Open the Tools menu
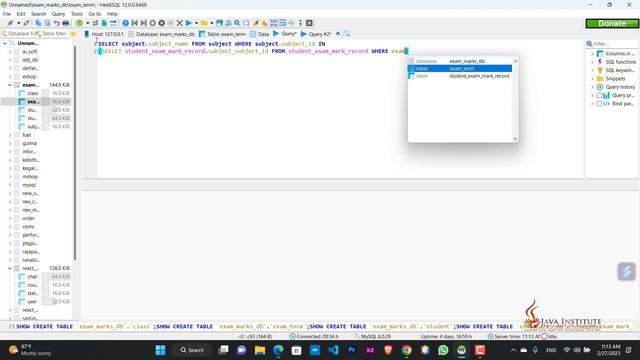 [x=77, y=14]
